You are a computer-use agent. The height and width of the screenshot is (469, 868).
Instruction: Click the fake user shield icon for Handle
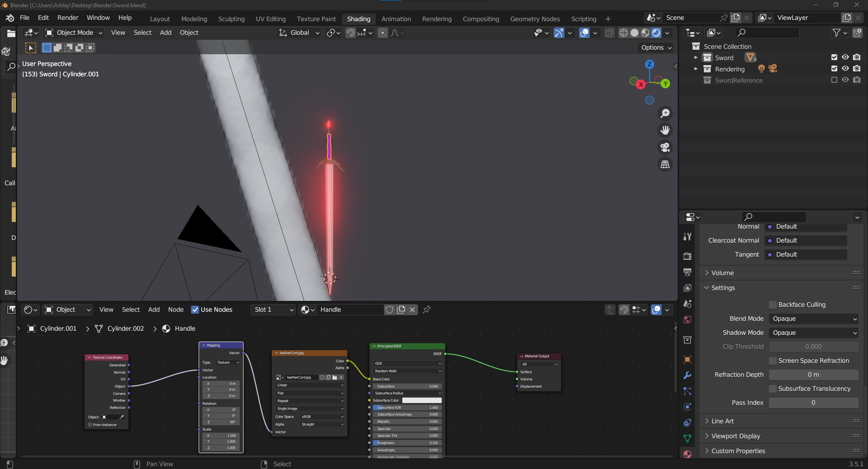[389, 310]
